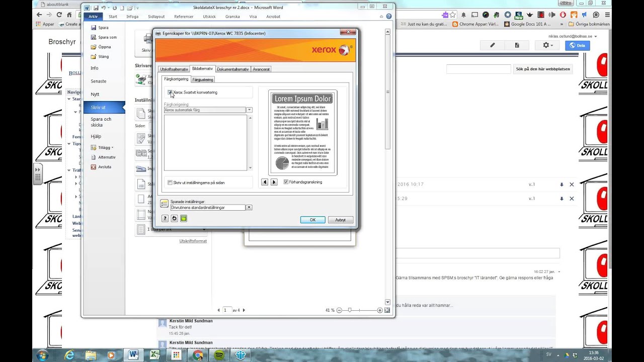Screen dimensions: 644x362
Task: Click the new page icon in browser
Action: tap(517, 45)
